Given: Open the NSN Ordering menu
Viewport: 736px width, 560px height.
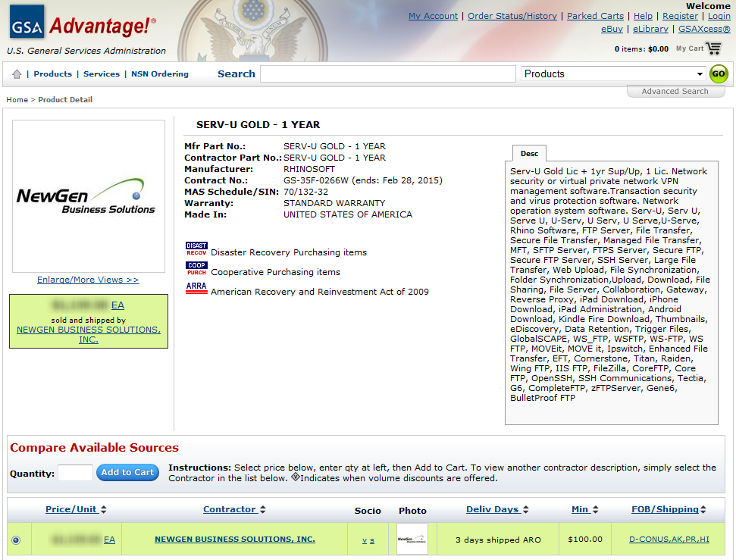Looking at the screenshot, I should (160, 74).
